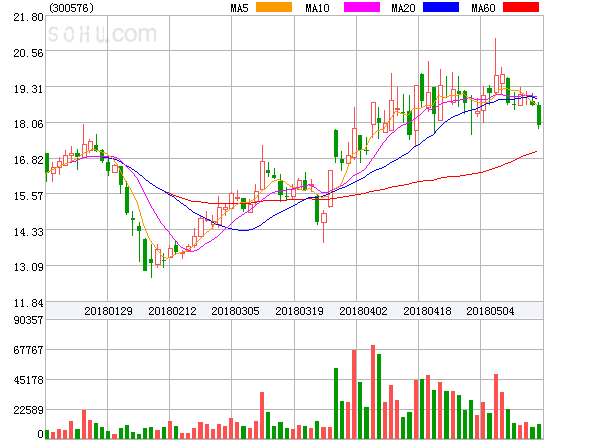This screenshot has width=600, height=440.
Task: Click the 15.57 price axis label
Action: pos(28,196)
